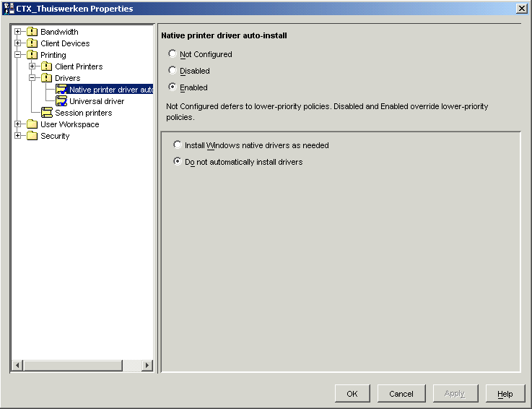The height and width of the screenshot is (409, 532).
Task: Open Help for this policy
Action: pos(505,394)
